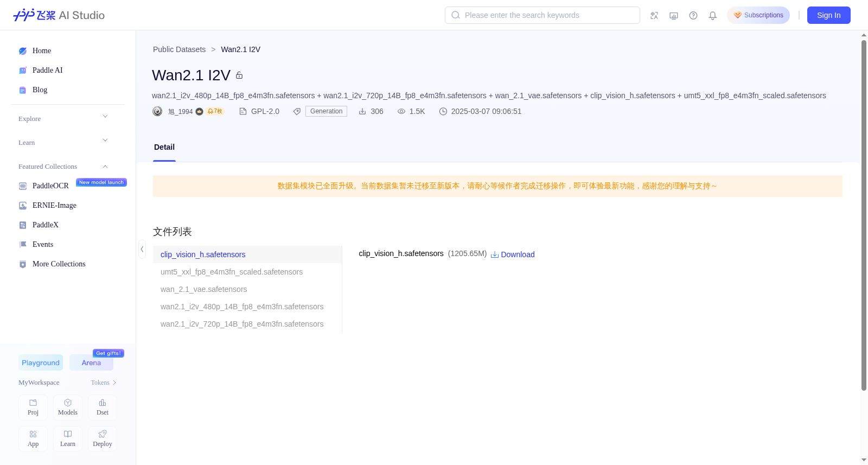Click the PaddlePaddle AI Studio logo

[x=59, y=15]
